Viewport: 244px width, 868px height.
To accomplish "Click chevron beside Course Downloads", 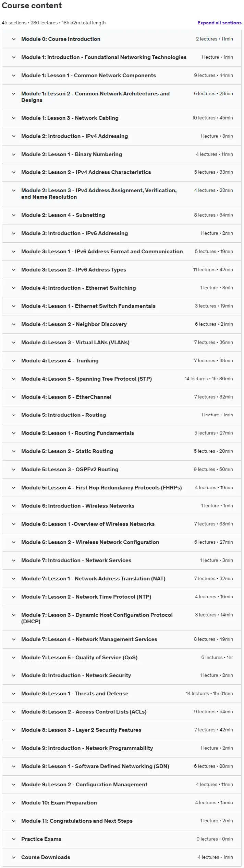I will coord(14,857).
